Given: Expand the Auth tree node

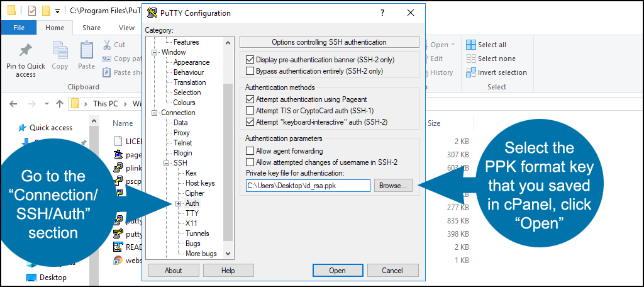Looking at the screenshot, I should point(178,203).
